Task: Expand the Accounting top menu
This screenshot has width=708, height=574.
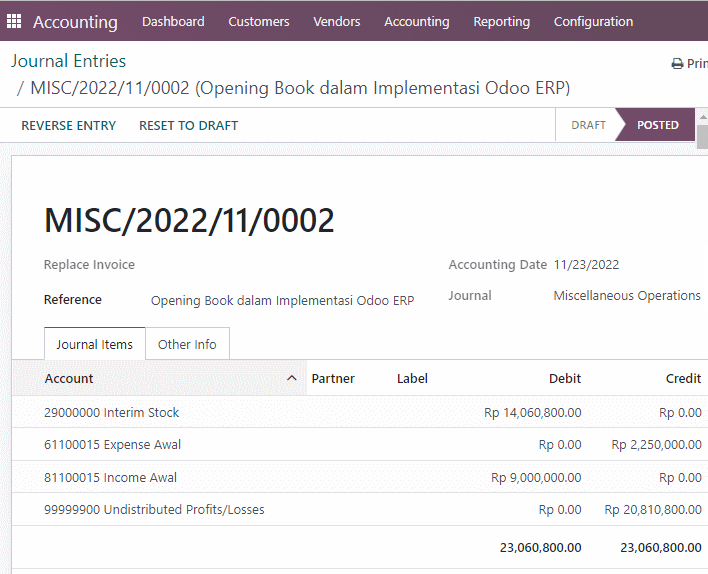Action: (x=416, y=21)
